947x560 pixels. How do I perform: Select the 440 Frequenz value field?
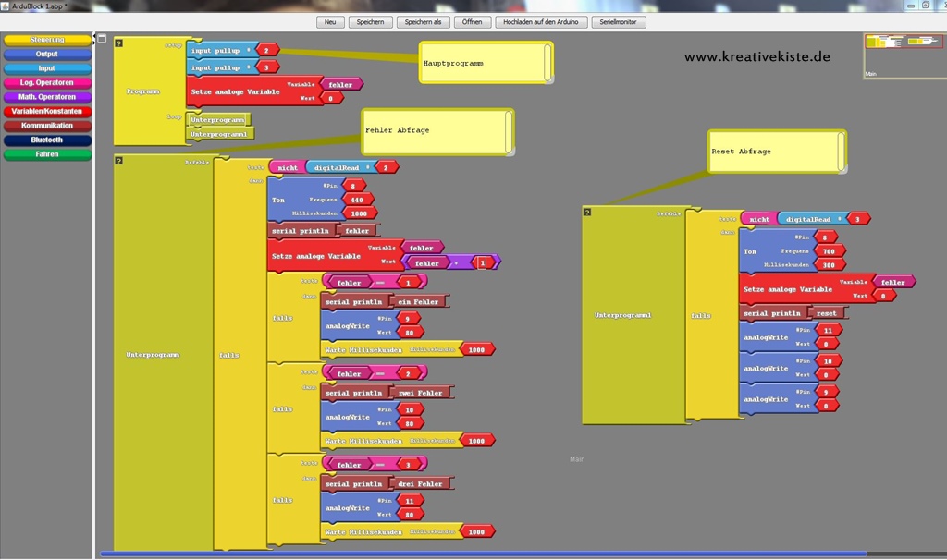pyautogui.click(x=357, y=199)
